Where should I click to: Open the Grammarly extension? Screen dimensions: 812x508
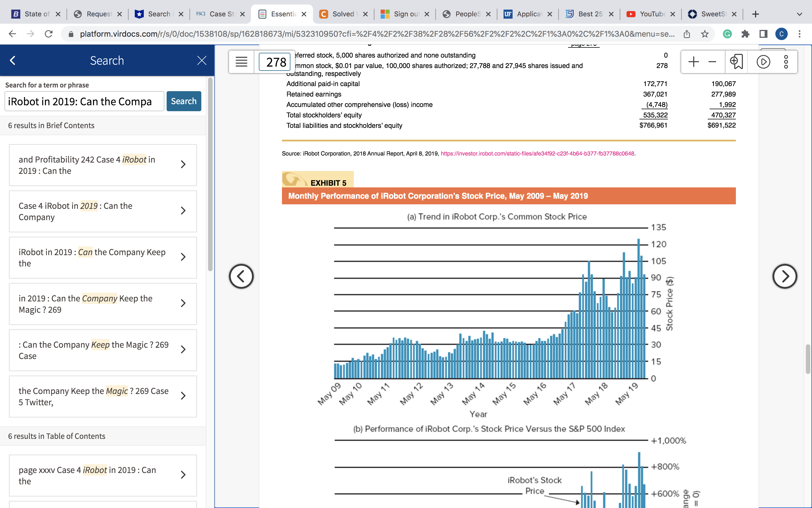pyautogui.click(x=727, y=34)
